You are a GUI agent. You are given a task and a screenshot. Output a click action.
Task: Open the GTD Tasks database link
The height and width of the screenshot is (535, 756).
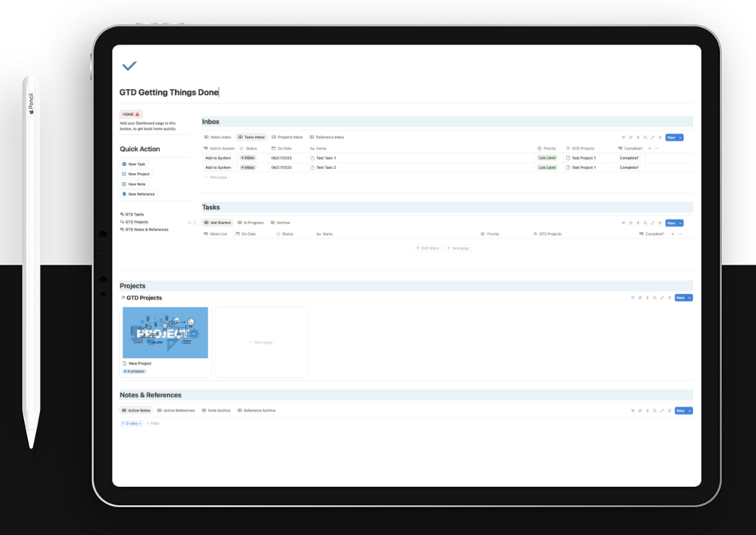(132, 214)
